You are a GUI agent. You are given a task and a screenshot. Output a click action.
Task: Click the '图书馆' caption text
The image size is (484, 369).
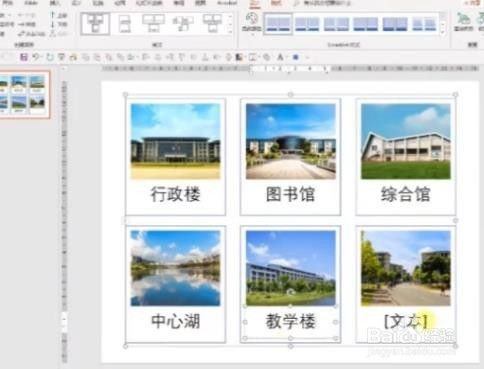click(x=290, y=194)
